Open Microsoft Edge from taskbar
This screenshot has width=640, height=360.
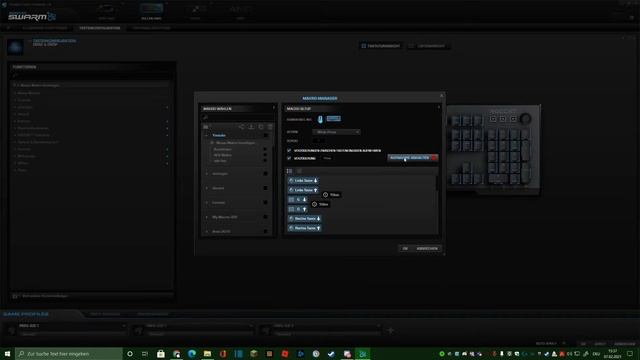point(192,354)
